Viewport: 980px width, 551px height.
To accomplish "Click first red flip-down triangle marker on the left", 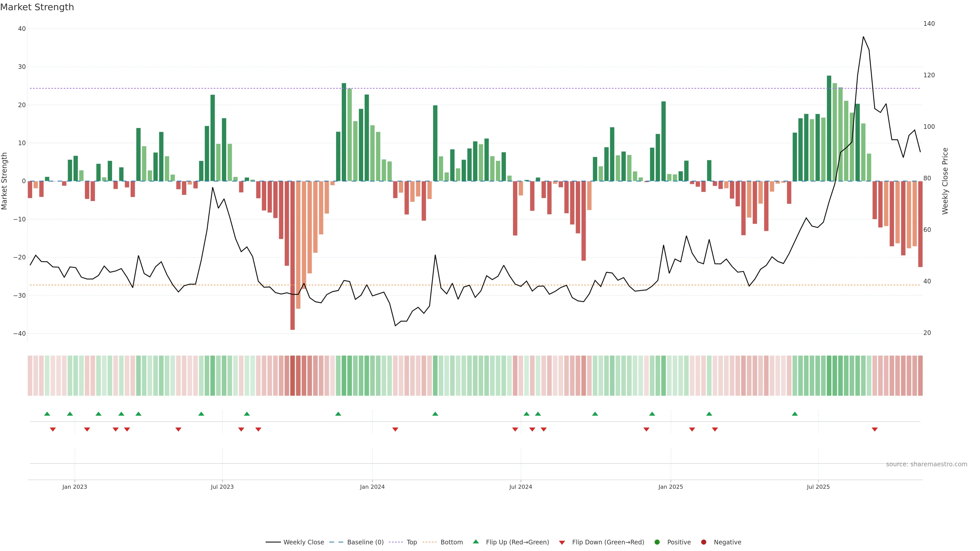I will coord(53,429).
